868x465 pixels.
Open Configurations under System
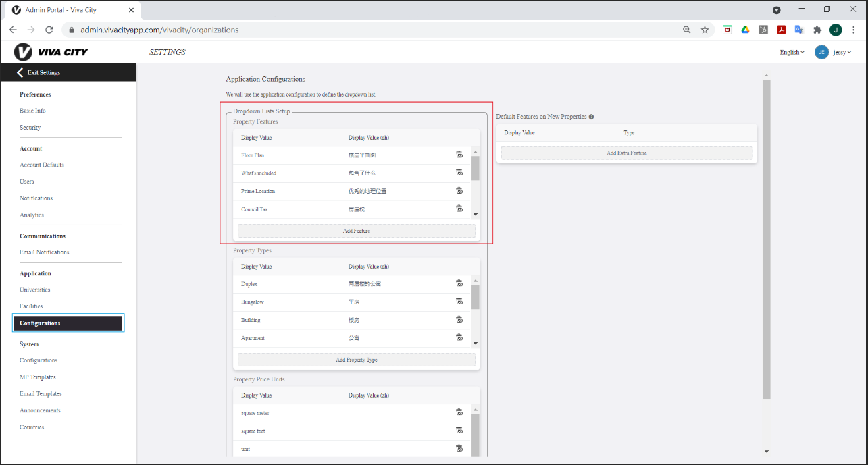(39, 360)
